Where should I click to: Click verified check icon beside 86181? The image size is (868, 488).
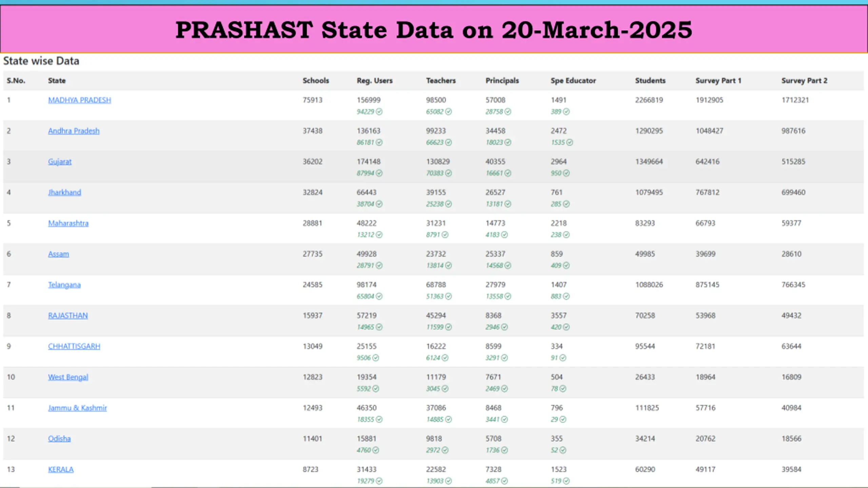pyautogui.click(x=379, y=142)
